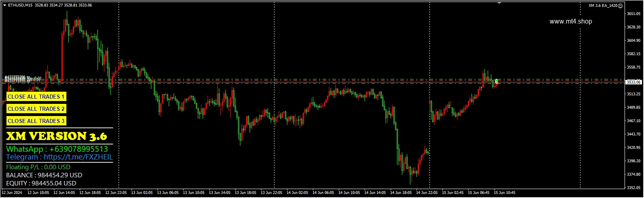This screenshot has width=644, height=198.
Task: Click the EA smiley face icon
Action: tap(621, 5)
